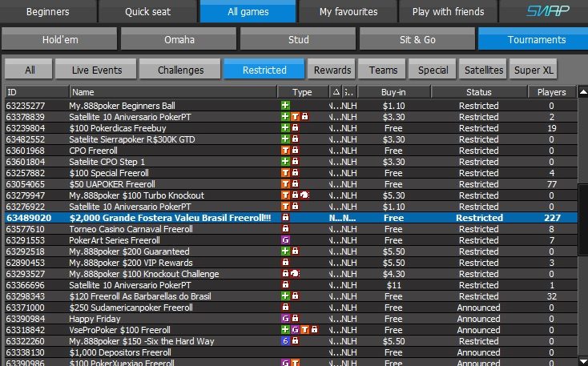
Task: Click lock icon in $200 VIP Rewards row
Action: [x=285, y=262]
